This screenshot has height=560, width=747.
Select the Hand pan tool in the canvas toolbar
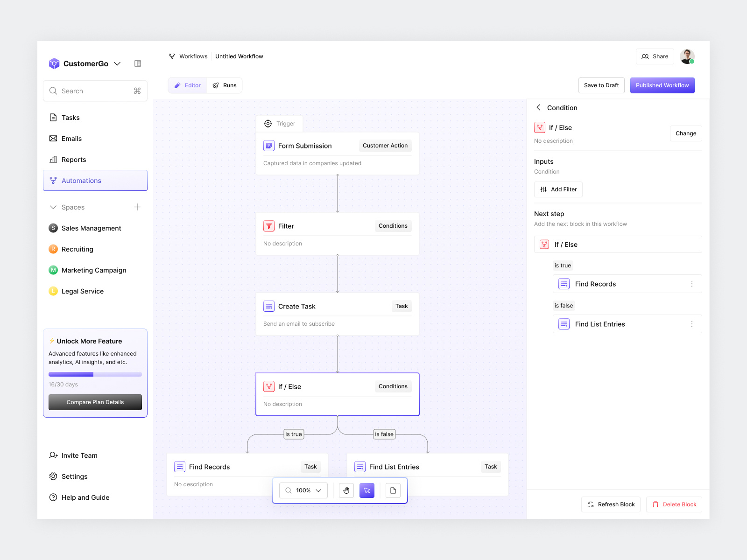pos(346,490)
